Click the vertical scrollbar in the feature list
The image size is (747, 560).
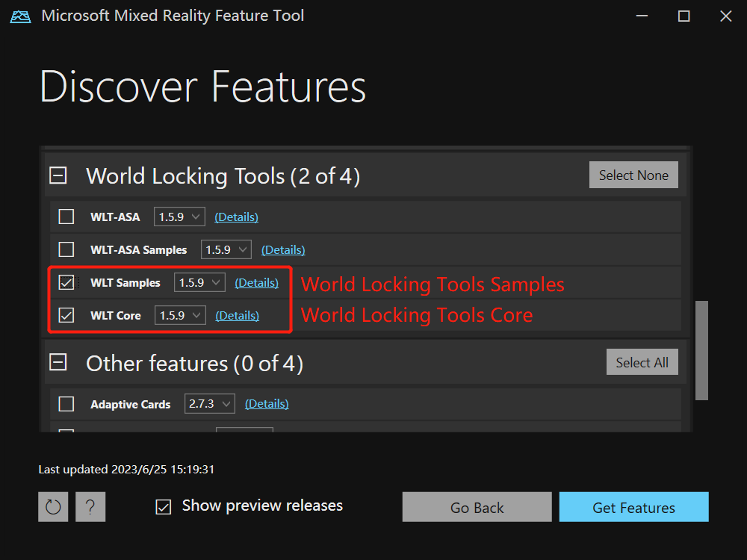click(x=701, y=349)
